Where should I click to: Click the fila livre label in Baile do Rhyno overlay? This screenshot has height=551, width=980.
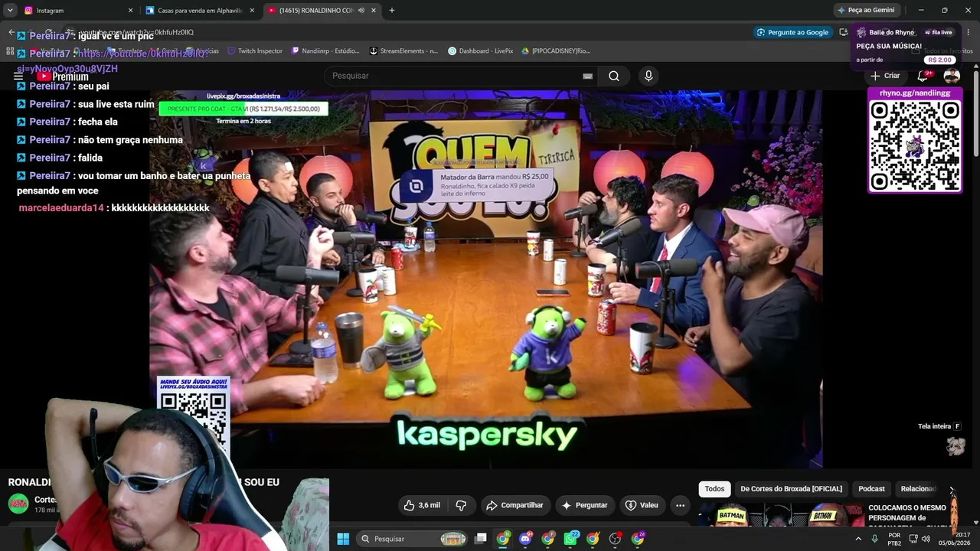(939, 33)
